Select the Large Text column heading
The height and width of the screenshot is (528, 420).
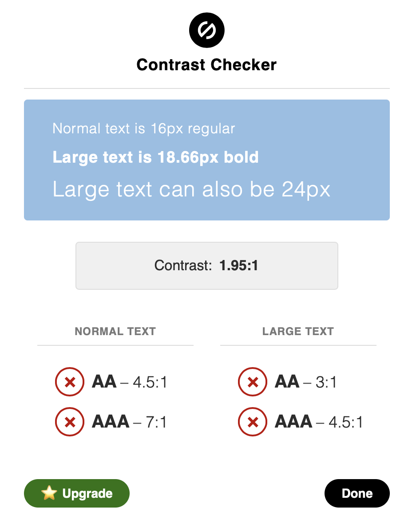point(298,332)
